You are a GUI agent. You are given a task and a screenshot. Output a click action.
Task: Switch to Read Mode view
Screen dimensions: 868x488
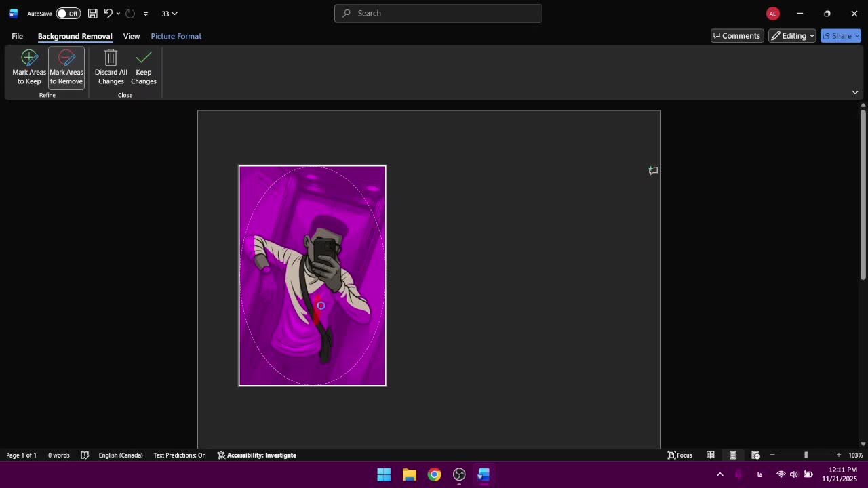click(x=711, y=455)
